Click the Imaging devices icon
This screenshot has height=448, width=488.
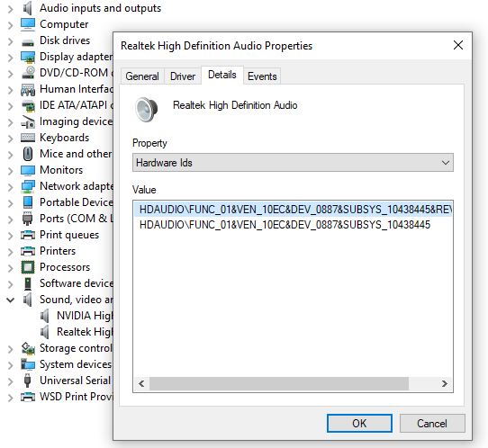[28, 121]
